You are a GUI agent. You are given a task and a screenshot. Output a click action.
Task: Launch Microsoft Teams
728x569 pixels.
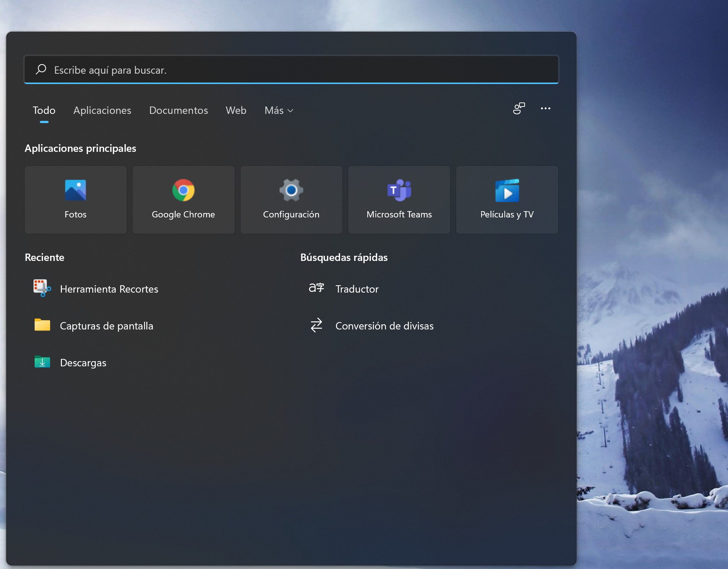399,200
